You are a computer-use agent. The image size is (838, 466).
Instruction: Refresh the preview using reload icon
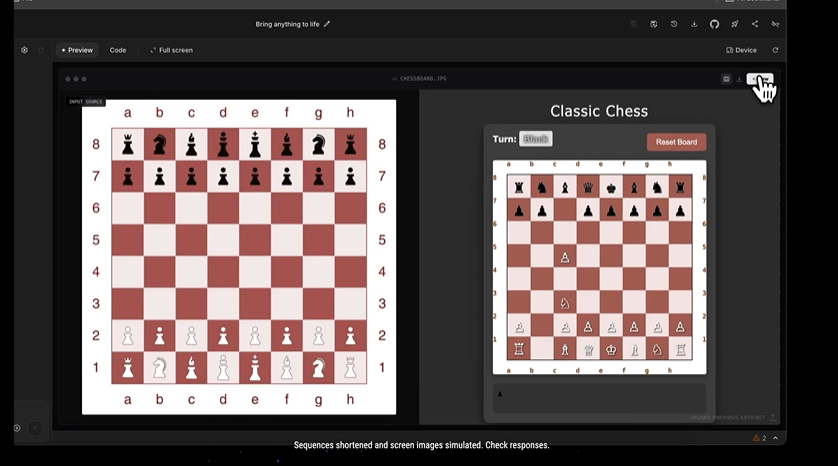pyautogui.click(x=775, y=50)
